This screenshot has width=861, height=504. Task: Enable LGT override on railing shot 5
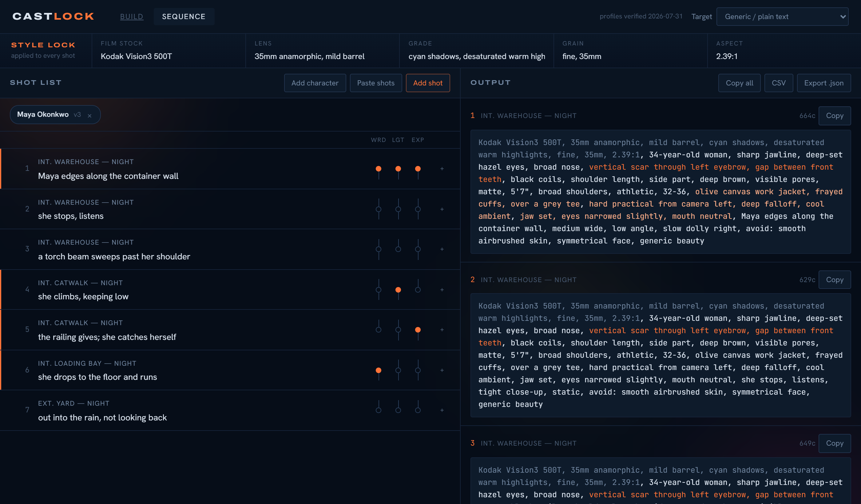398,329
